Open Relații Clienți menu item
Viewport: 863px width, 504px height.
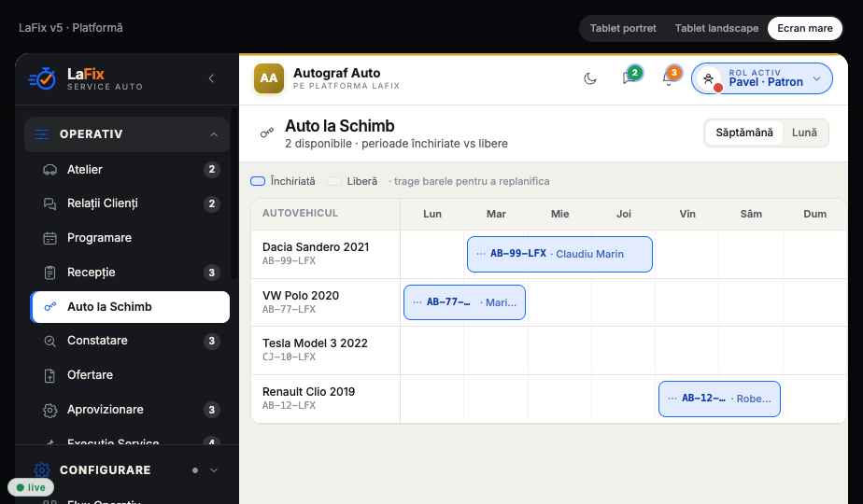[x=130, y=203]
